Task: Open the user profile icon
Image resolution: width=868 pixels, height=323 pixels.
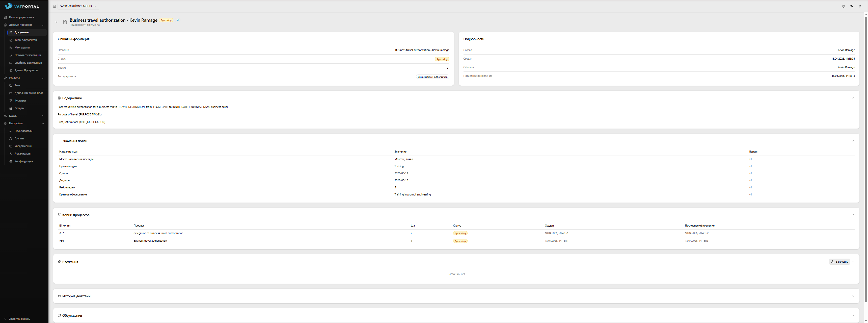Action: 860,6
